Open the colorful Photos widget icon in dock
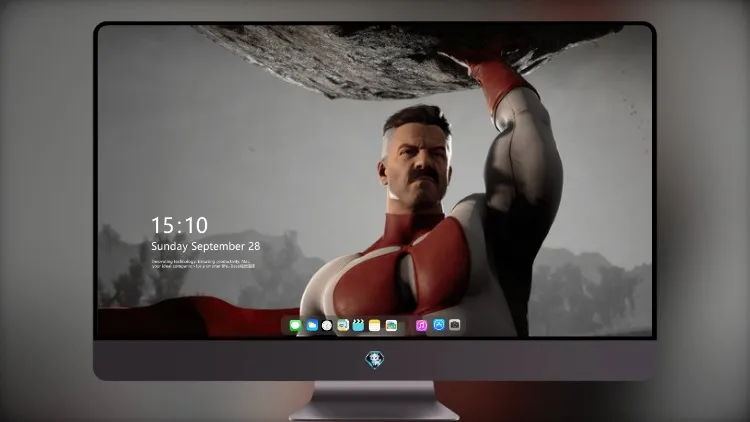 pos(391,325)
